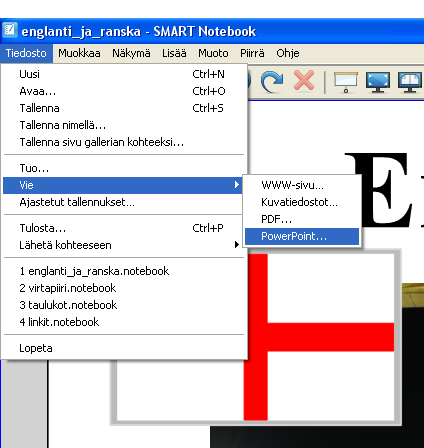This screenshot has width=424, height=448.
Task: Open the Näkymä menu
Action: point(131,53)
